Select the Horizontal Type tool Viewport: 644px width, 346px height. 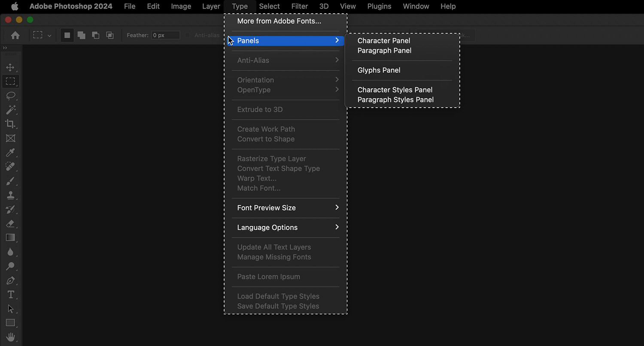pyautogui.click(x=10, y=295)
